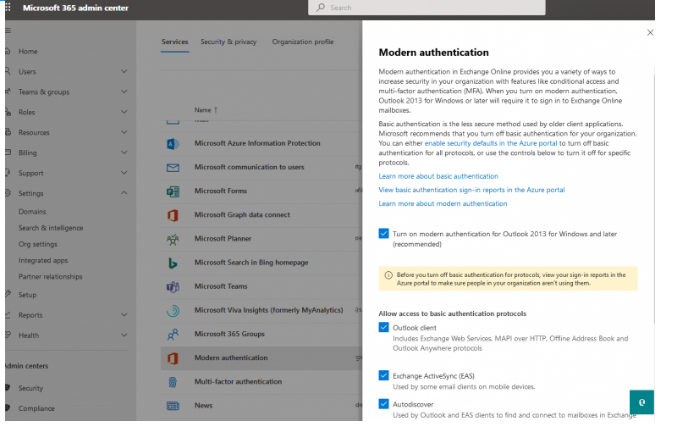Expand the Billing chevron
Viewport: 694px width, 437px height.
(124, 152)
